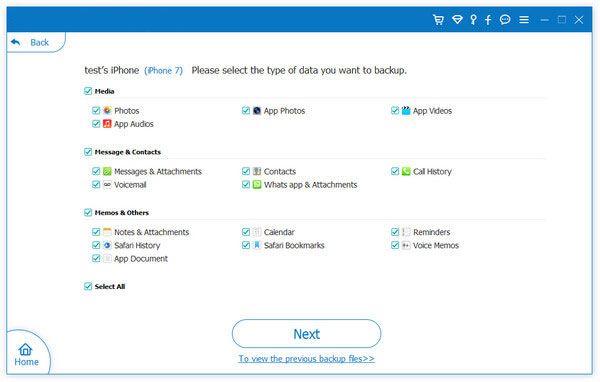This screenshot has width=600, height=382.
Task: Click the diamond premium icon
Action: click(x=457, y=20)
